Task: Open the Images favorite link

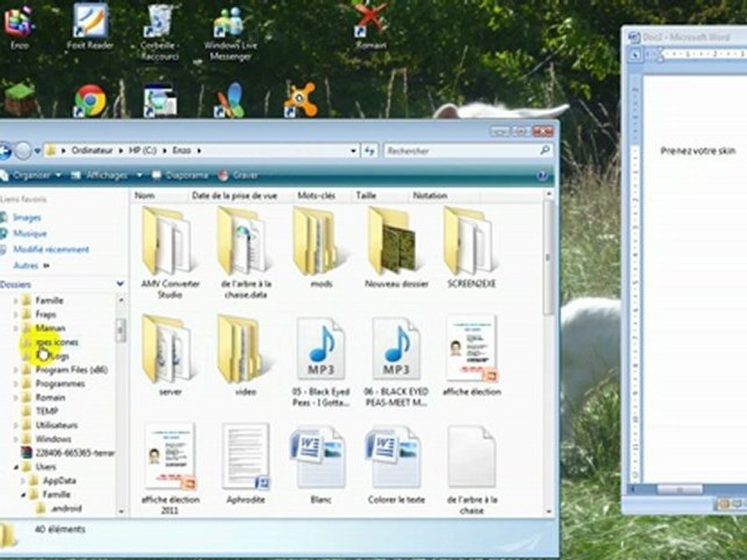Action: click(x=26, y=218)
